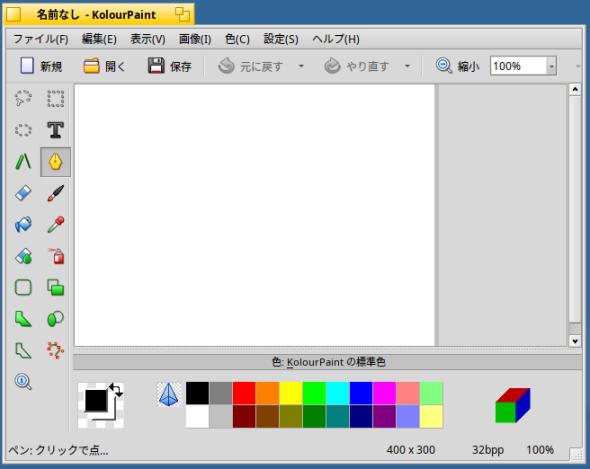
Task: Select the Curve tool with red dots
Action: tap(55, 350)
